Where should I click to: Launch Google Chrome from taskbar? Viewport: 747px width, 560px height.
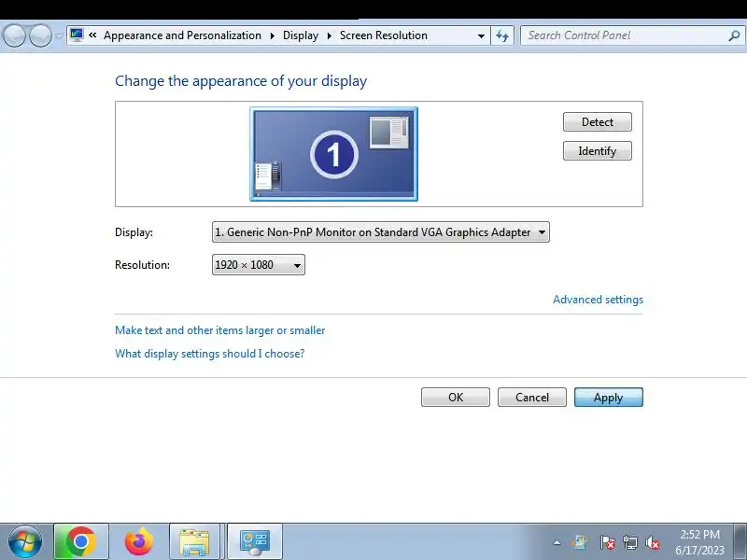pyautogui.click(x=81, y=542)
